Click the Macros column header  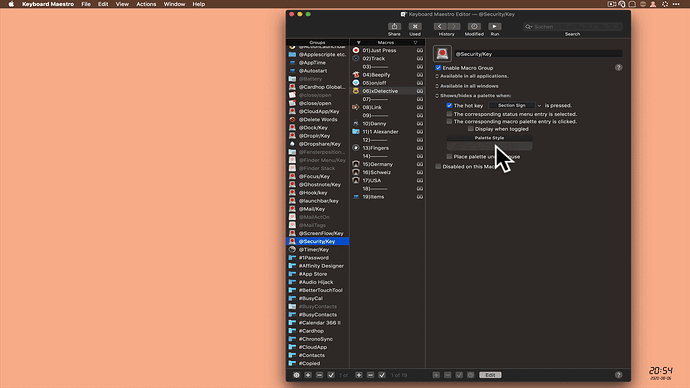click(x=386, y=43)
